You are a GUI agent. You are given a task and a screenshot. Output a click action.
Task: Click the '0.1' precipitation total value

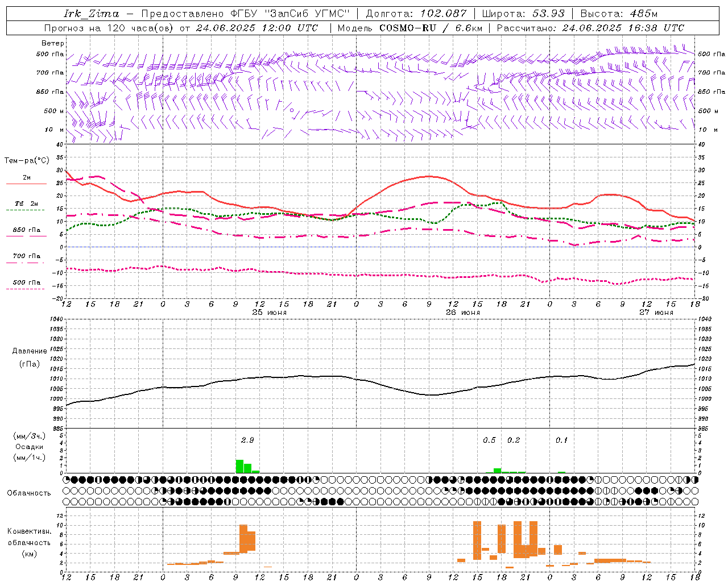(x=561, y=440)
